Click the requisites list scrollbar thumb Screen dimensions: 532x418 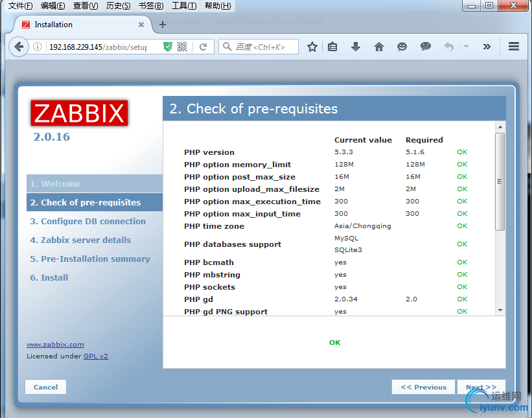pyautogui.click(x=500, y=181)
